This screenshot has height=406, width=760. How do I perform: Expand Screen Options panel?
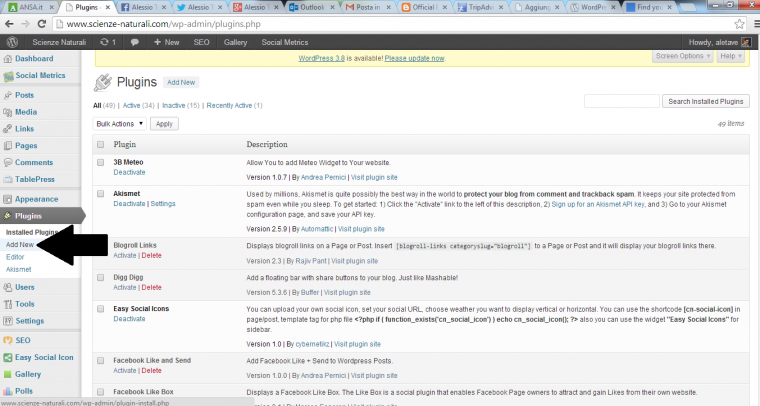click(x=682, y=56)
